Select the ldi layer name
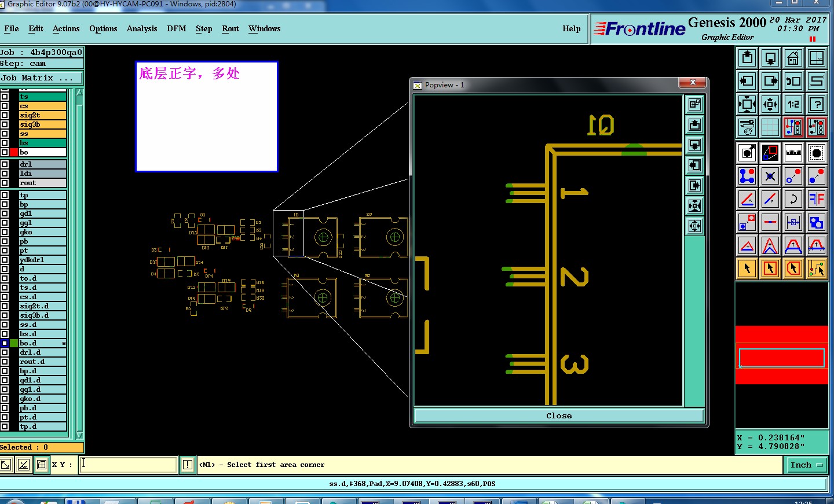The image size is (834, 504). [42, 174]
